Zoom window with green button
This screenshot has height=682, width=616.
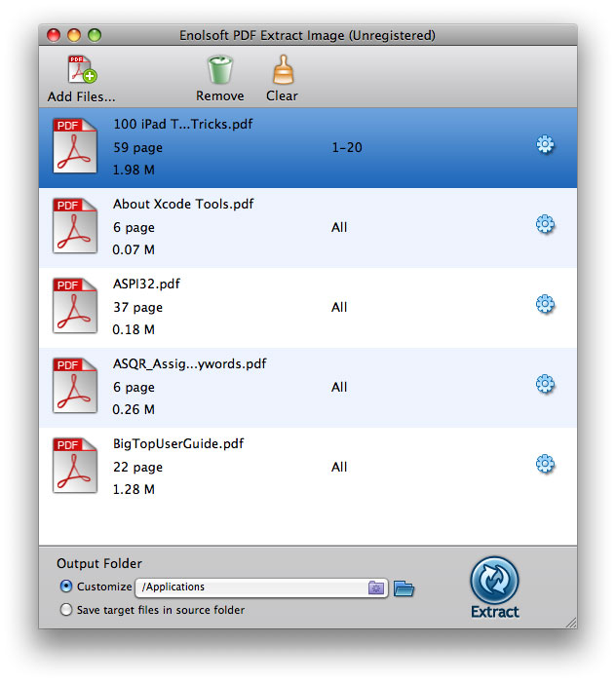95,35
